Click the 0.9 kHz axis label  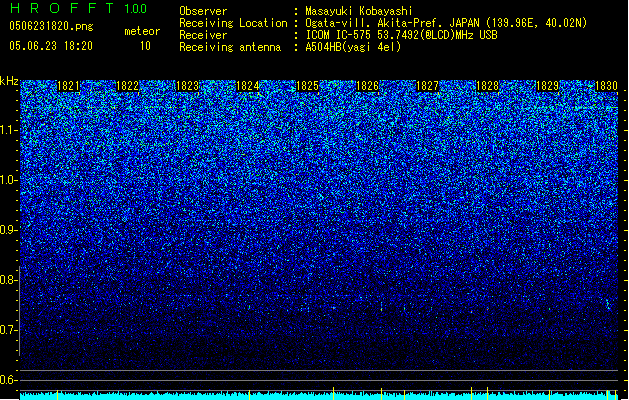click(8, 230)
